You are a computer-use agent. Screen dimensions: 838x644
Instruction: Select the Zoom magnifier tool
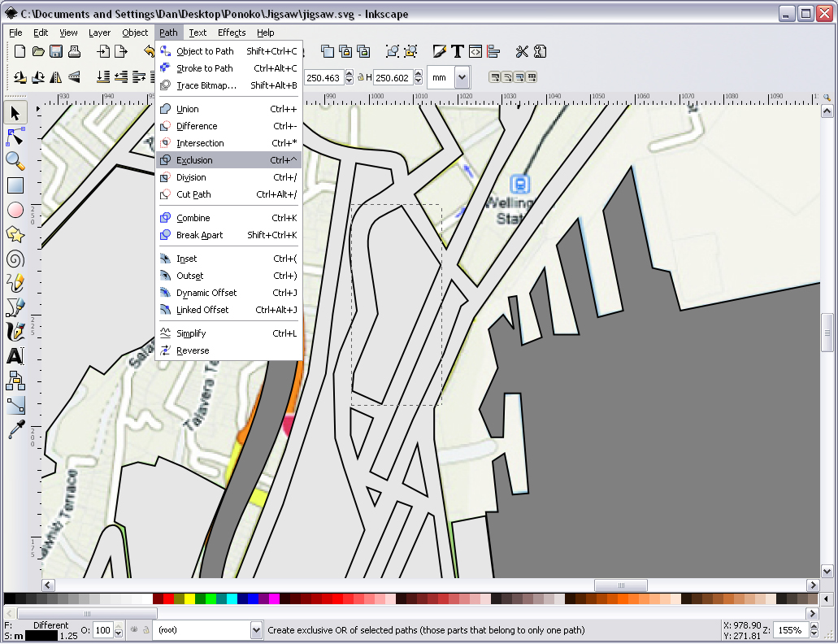pyautogui.click(x=15, y=160)
